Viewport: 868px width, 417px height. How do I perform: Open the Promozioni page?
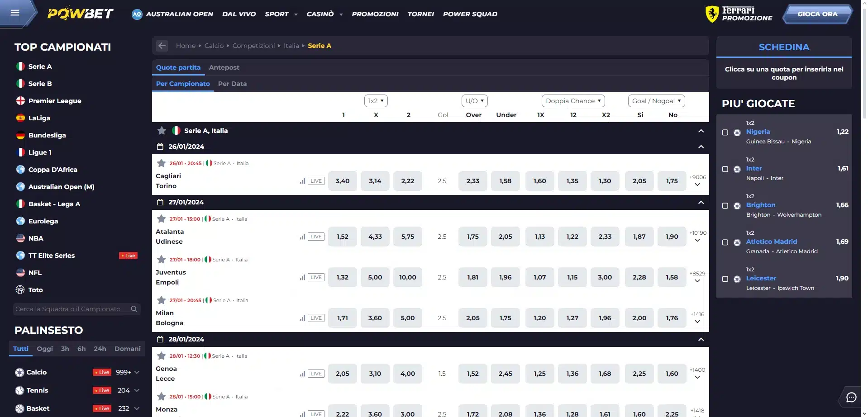pos(375,14)
